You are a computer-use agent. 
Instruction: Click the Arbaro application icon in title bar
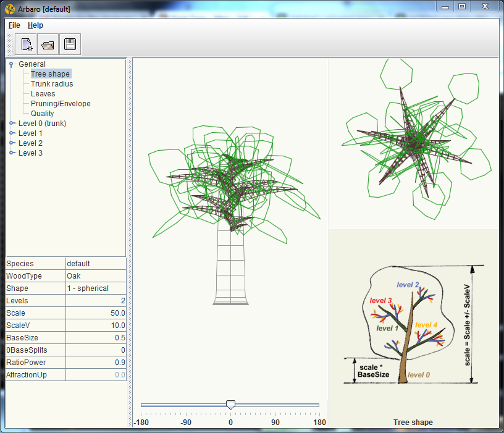9,9
